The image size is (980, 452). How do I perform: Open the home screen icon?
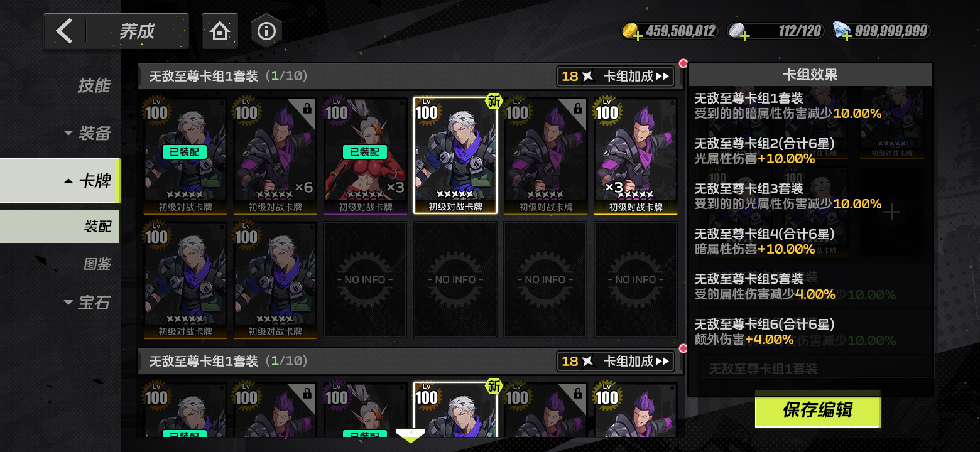pos(219,31)
